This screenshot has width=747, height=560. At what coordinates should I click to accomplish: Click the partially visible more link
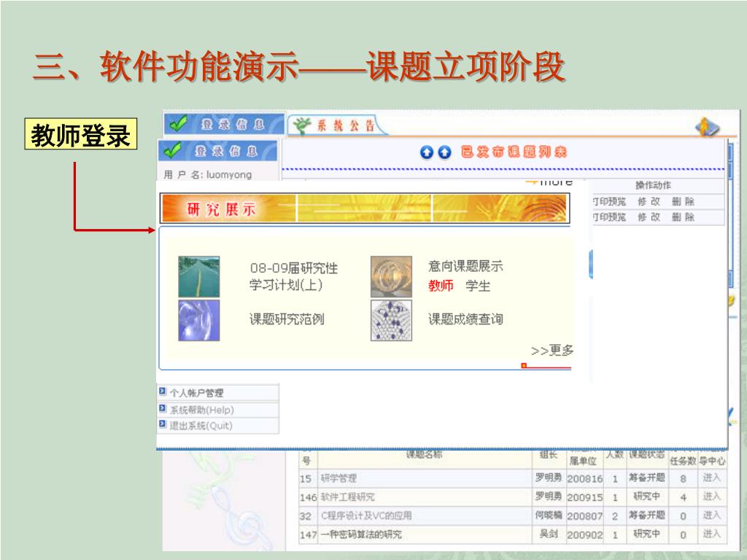point(549,183)
